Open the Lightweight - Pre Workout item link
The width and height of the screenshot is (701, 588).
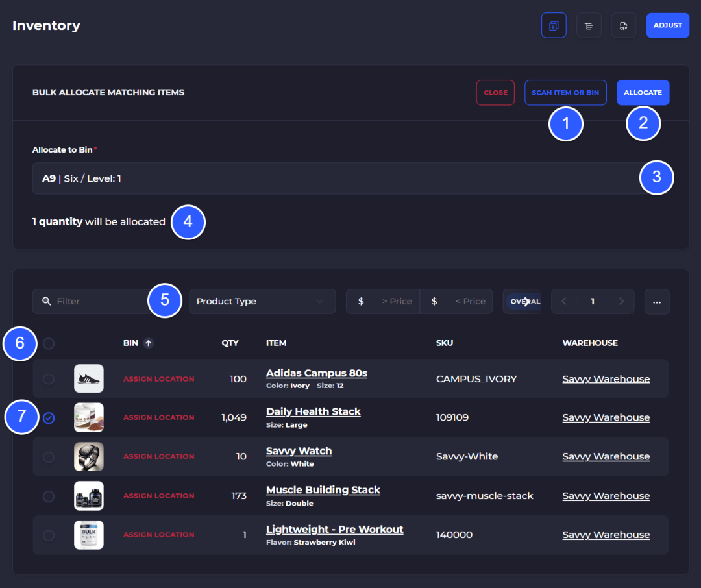coord(334,529)
